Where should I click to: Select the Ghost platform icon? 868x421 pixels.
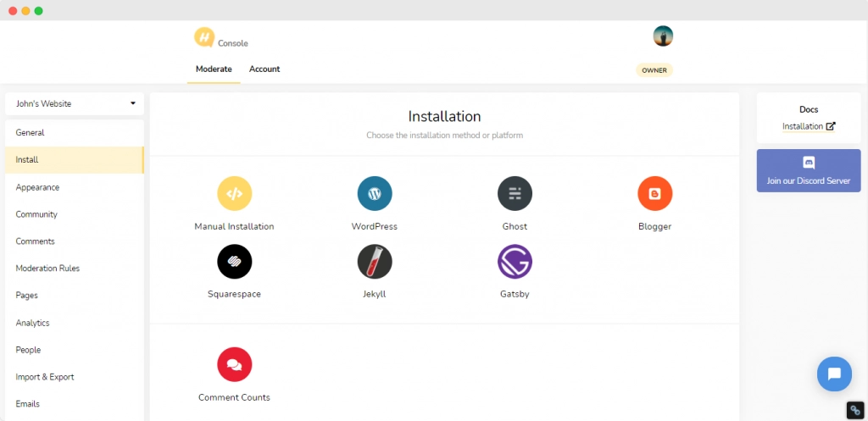pyautogui.click(x=515, y=194)
